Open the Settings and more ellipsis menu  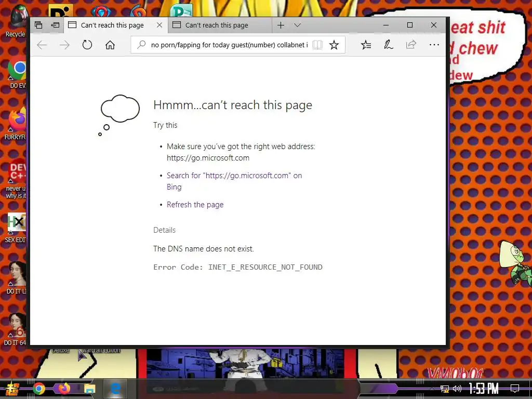[434, 45]
